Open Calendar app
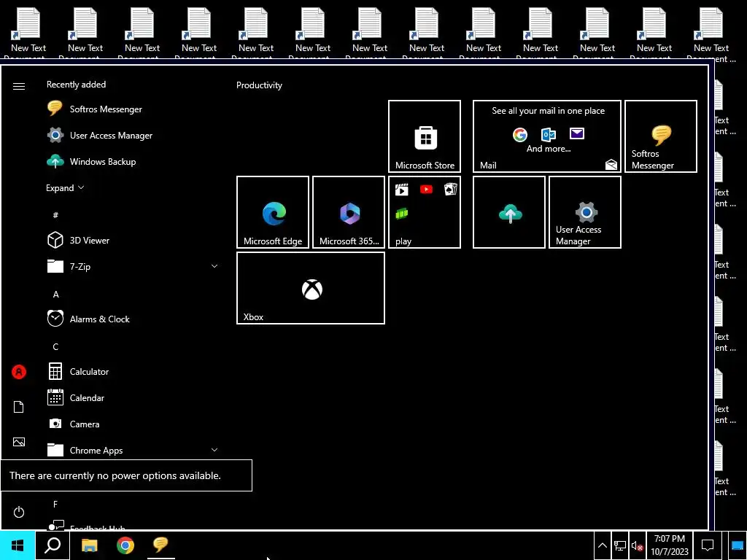The height and width of the screenshot is (560, 747). (133, 397)
